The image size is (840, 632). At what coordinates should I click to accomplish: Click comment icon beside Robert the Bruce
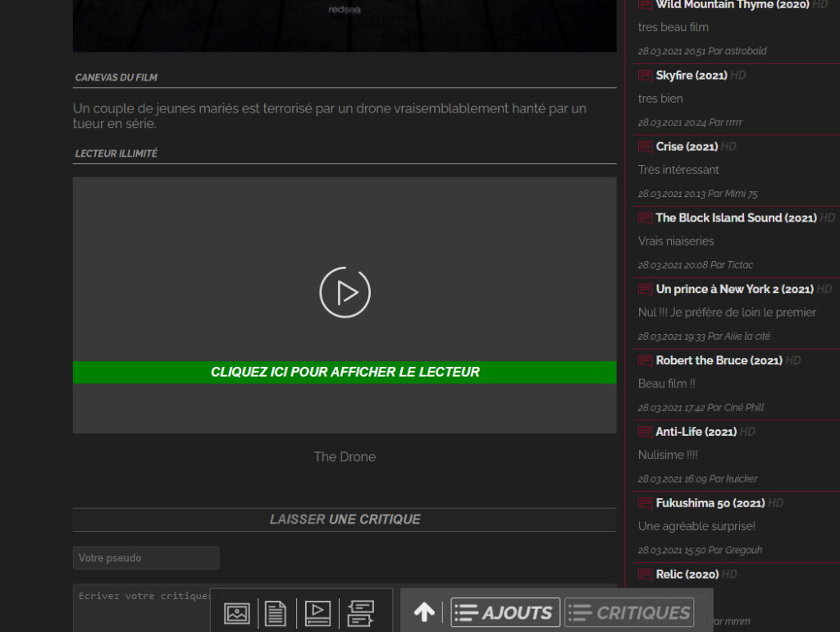click(645, 361)
